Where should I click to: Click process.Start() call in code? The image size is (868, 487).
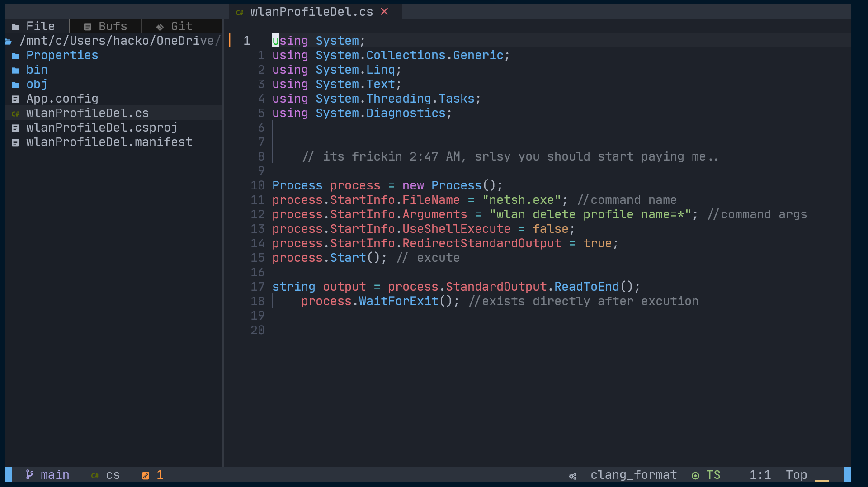click(x=330, y=258)
